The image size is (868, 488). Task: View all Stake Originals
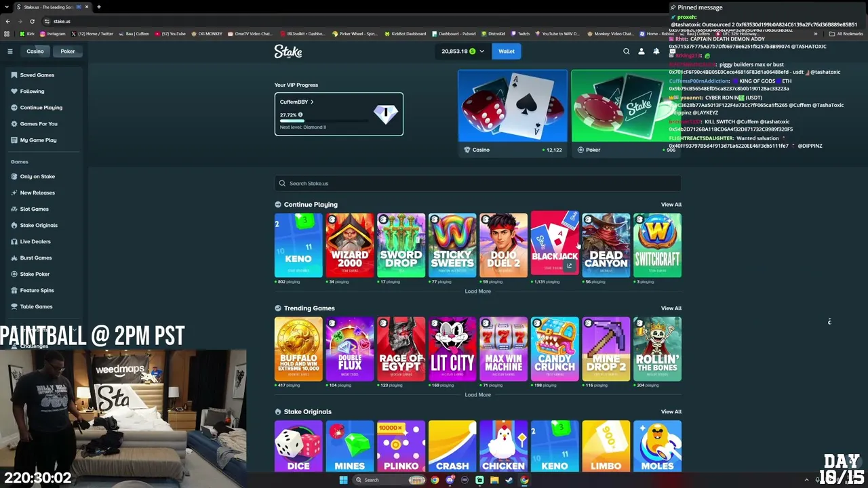pyautogui.click(x=671, y=412)
